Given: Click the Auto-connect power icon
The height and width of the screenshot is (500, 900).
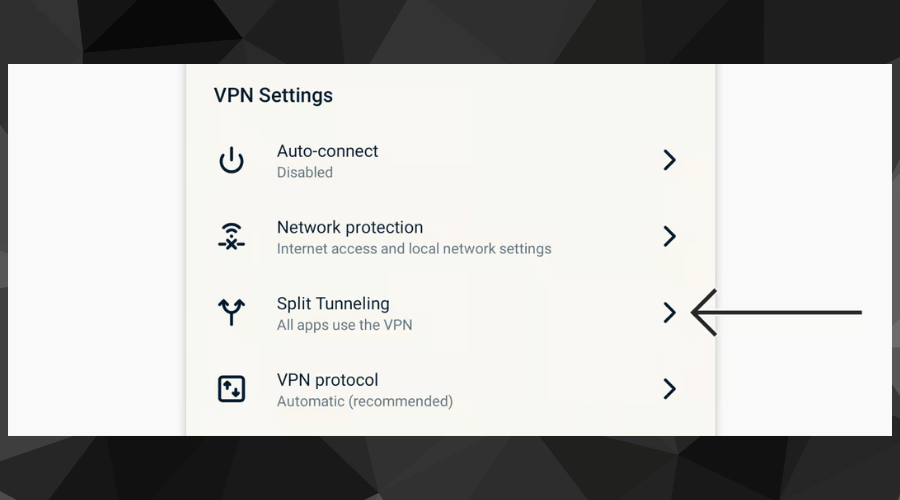Looking at the screenshot, I should click(x=231, y=160).
